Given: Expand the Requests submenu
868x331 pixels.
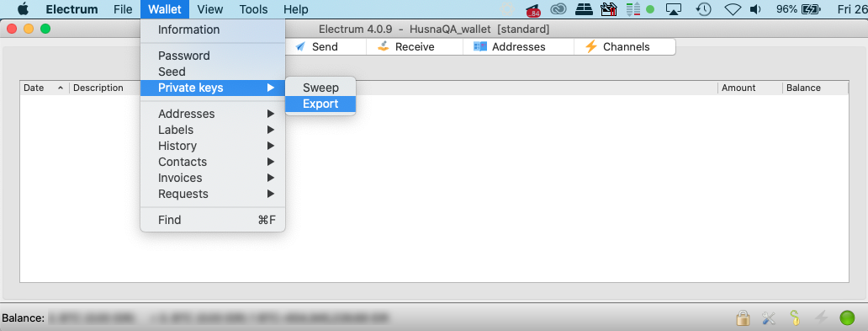Looking at the screenshot, I should pyautogui.click(x=213, y=194).
